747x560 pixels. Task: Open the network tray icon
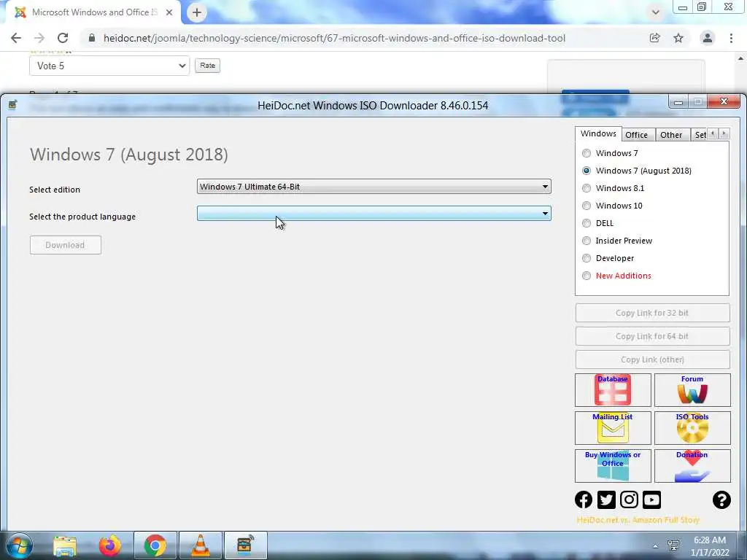(673, 545)
